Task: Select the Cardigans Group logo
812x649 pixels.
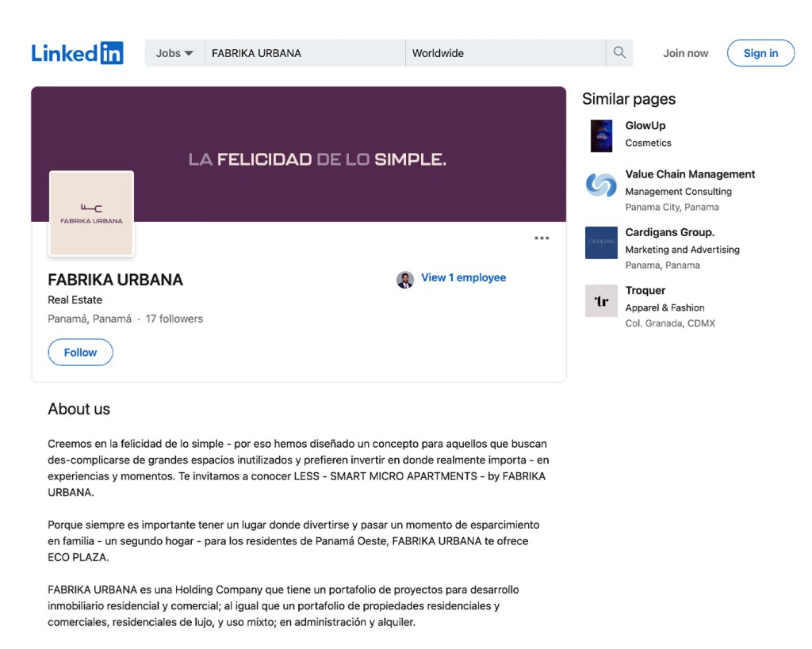Action: pyautogui.click(x=601, y=242)
